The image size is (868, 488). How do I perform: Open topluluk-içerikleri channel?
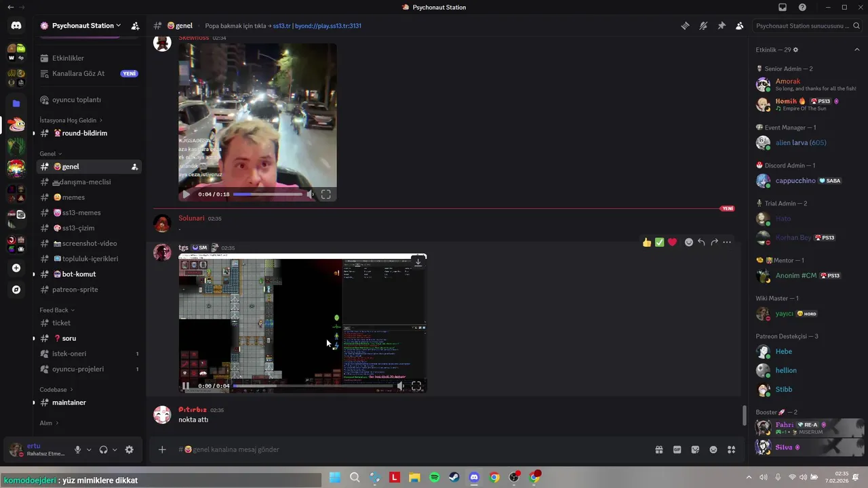click(88, 259)
